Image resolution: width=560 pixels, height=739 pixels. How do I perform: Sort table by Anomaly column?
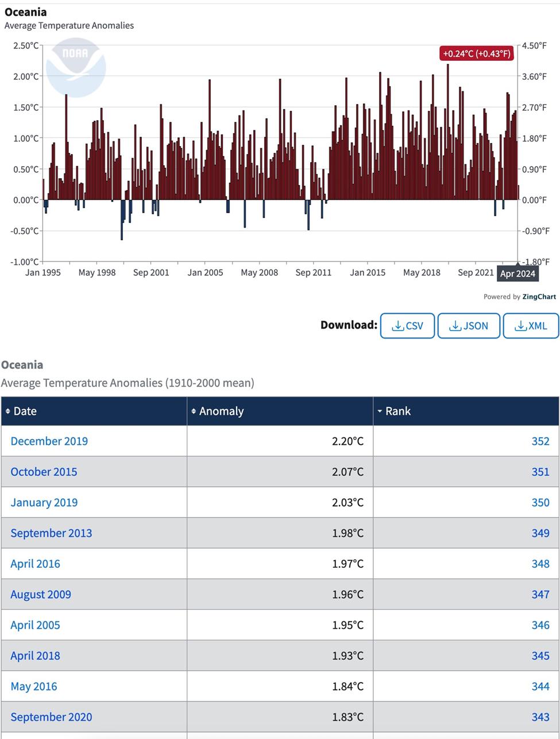[x=221, y=411]
